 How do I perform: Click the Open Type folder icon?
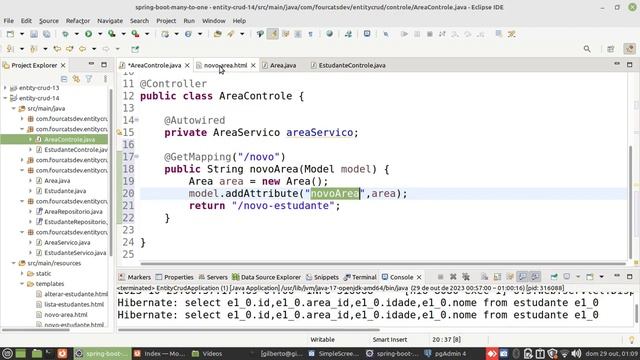point(218,34)
